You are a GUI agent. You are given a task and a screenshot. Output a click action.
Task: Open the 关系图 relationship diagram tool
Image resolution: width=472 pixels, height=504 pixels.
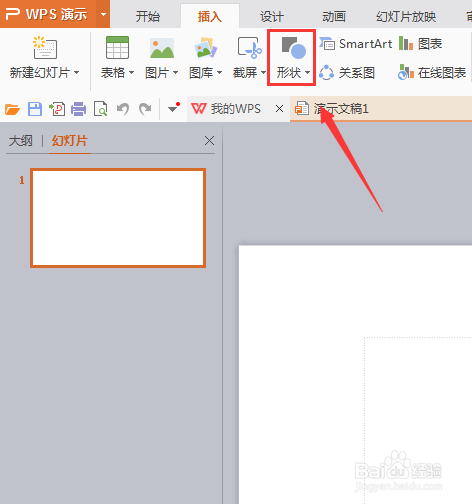click(x=347, y=72)
